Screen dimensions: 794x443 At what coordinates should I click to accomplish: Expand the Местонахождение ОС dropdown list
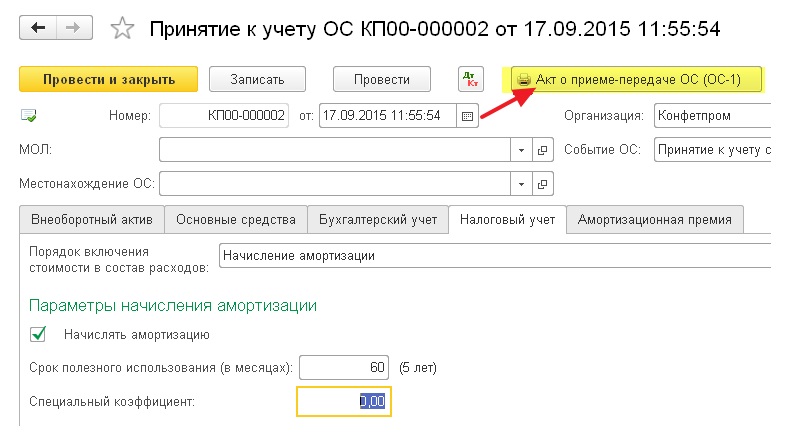pos(521,184)
